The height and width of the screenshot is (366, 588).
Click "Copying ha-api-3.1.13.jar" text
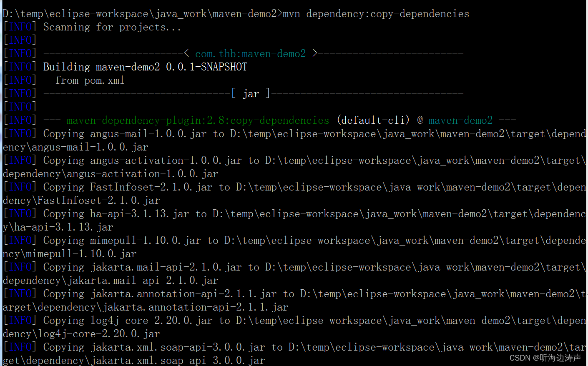coord(116,214)
